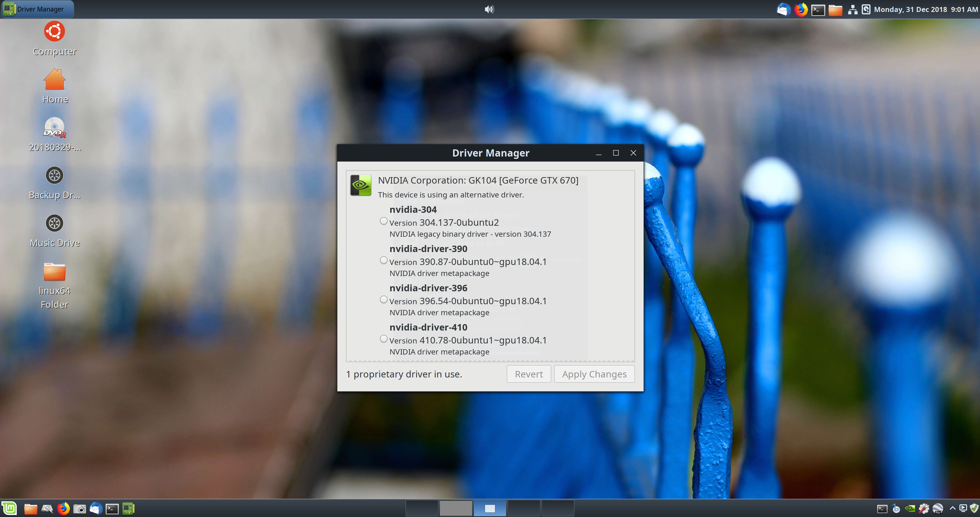Launch the Disks utility from bottom panel
This screenshot has width=980, height=517.
[47, 509]
